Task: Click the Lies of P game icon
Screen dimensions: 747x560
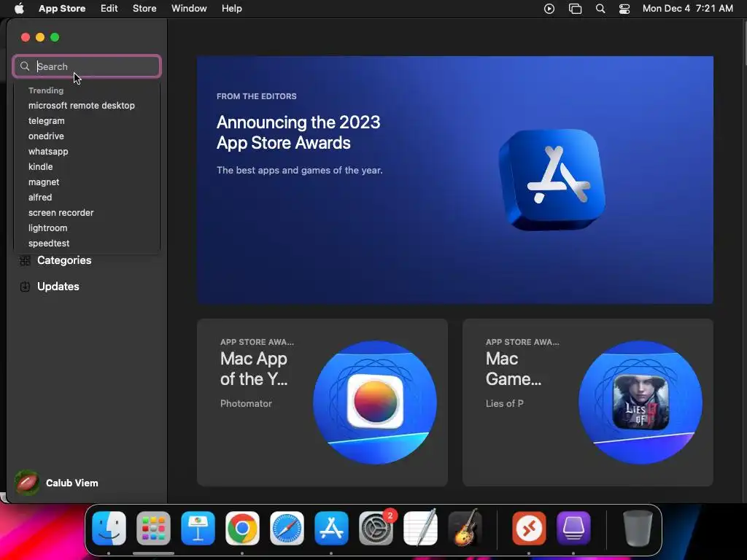Action: click(640, 402)
